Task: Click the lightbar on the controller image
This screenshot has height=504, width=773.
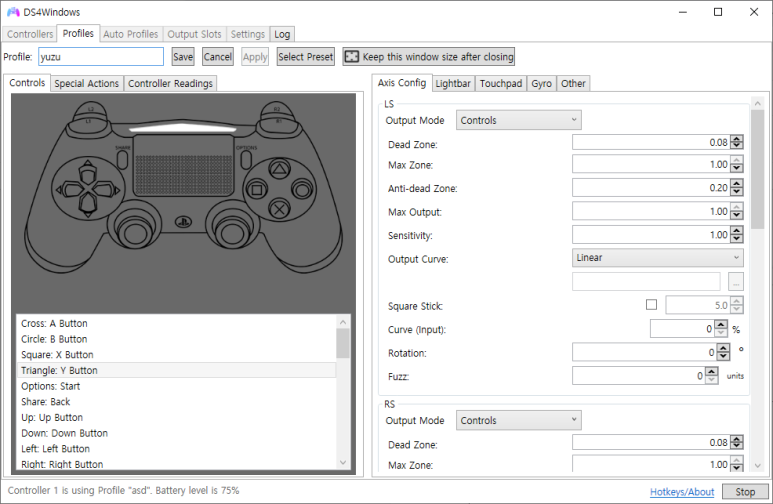Action: [183, 129]
